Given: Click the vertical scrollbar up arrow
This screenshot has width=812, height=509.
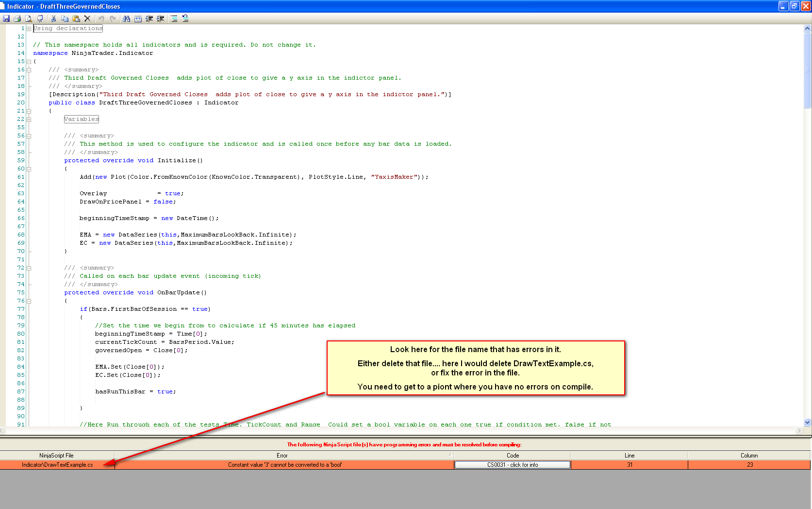Looking at the screenshot, I should pos(808,28).
